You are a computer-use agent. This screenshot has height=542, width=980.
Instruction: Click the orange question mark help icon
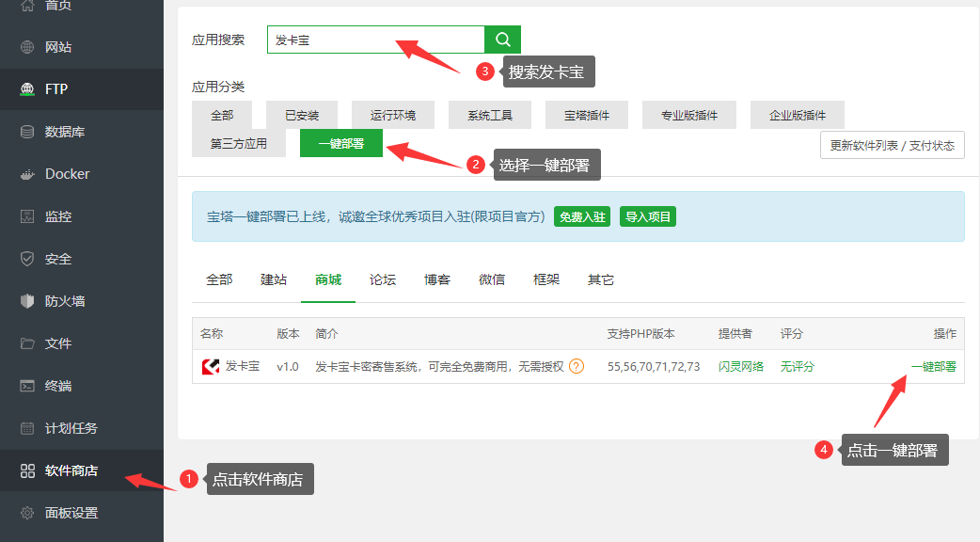[x=577, y=366]
